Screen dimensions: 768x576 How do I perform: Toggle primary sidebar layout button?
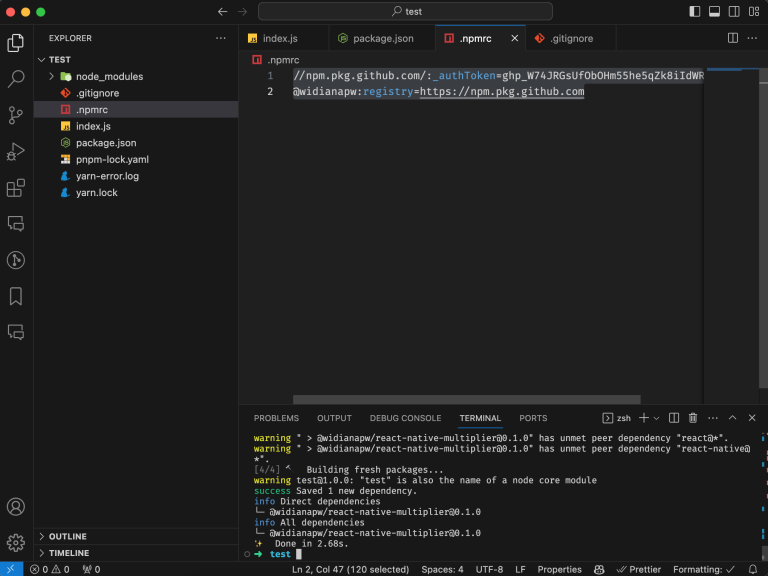[696, 11]
